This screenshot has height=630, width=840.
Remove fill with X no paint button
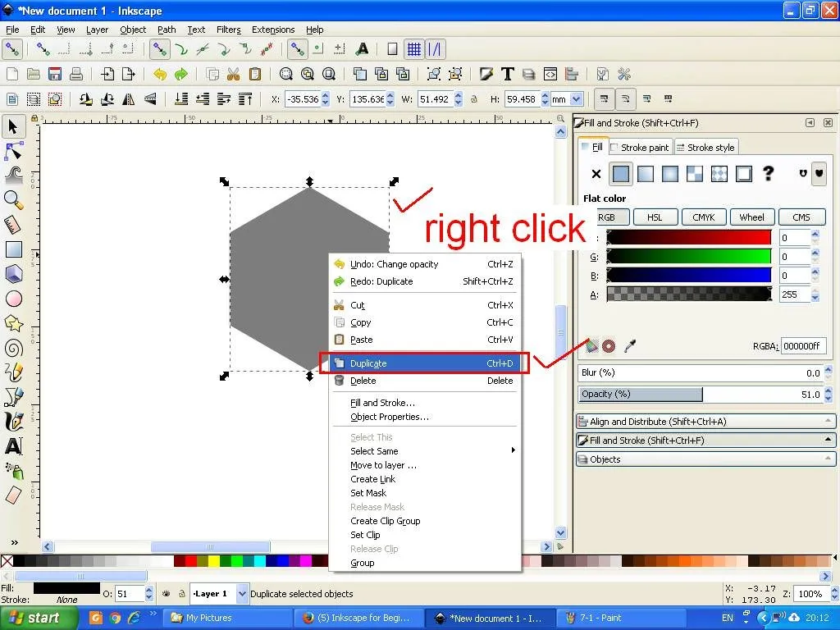[596, 174]
